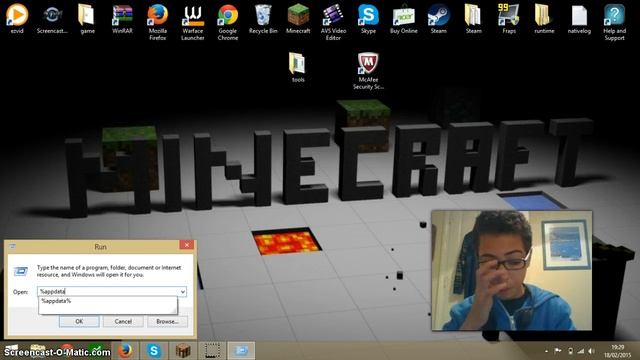Click the Buy Online Acer shortcut
Image resolution: width=640 pixels, height=360 pixels.
pos(403,19)
